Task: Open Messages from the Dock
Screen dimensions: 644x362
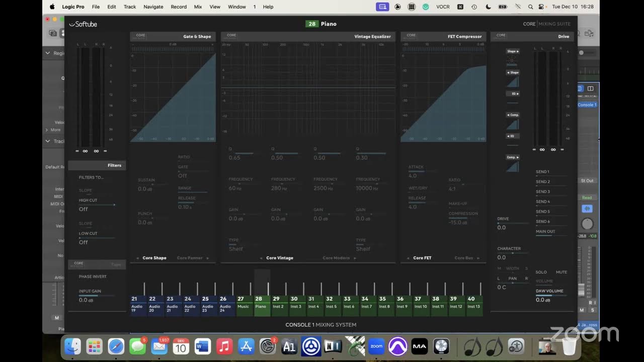Action: 138,346
